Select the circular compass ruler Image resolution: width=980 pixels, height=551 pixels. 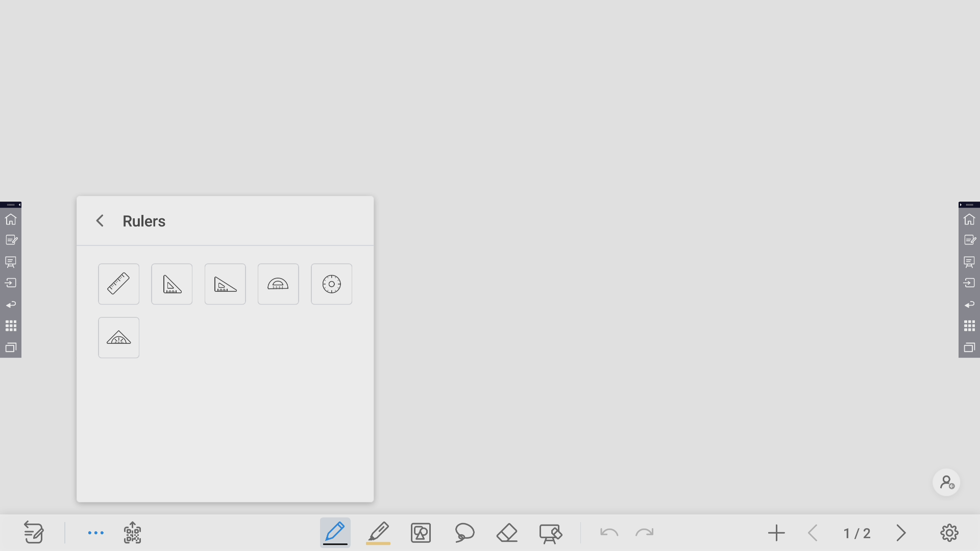(331, 284)
